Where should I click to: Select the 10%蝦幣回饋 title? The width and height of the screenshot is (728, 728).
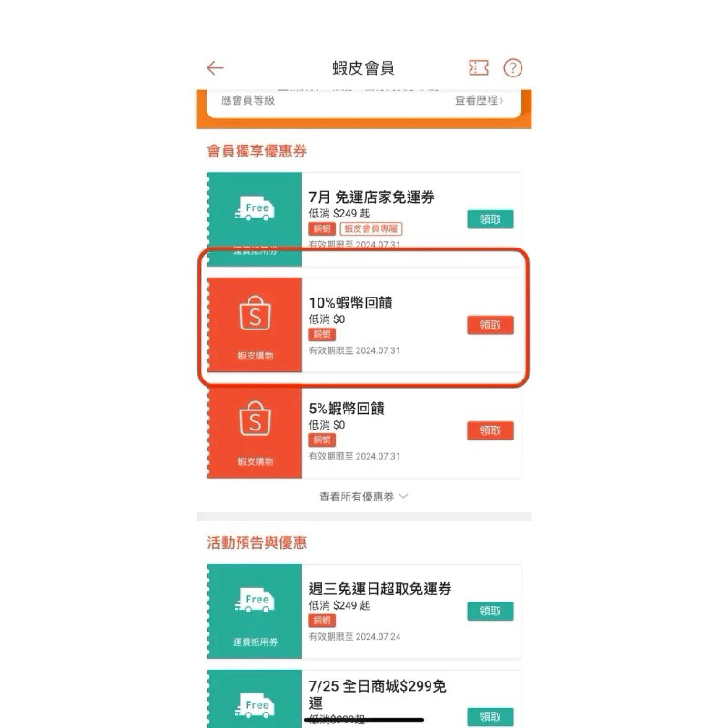[x=351, y=303]
